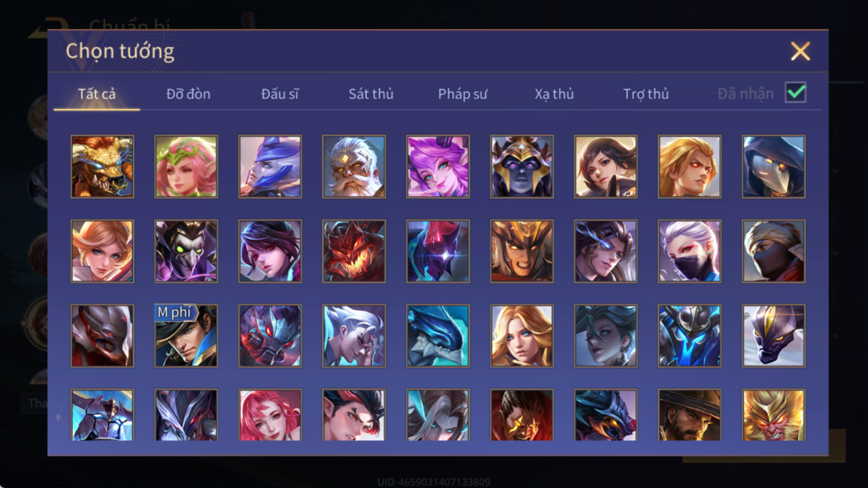Image resolution: width=868 pixels, height=488 pixels.
Task: Filter heroes by Xạ thủ
Action: coord(554,94)
